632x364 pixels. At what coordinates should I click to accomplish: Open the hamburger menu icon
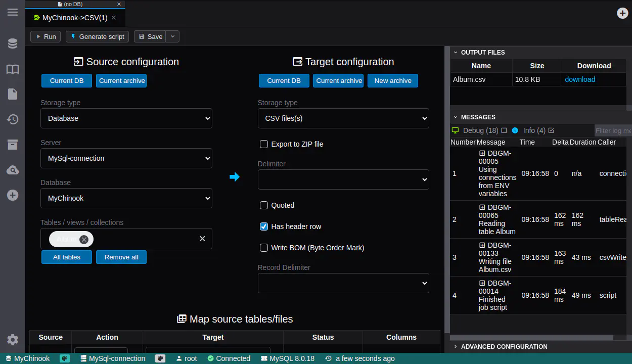[x=13, y=12]
